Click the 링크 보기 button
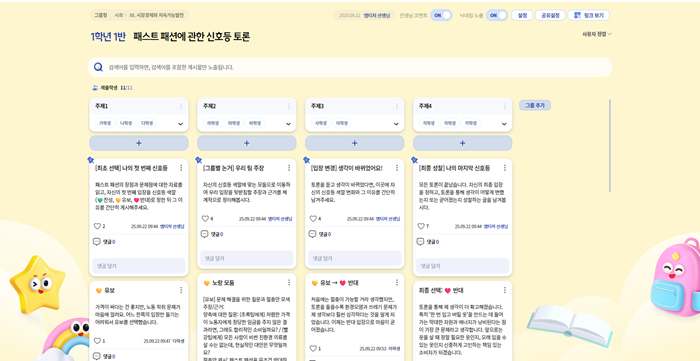The image size is (700, 361). [588, 15]
